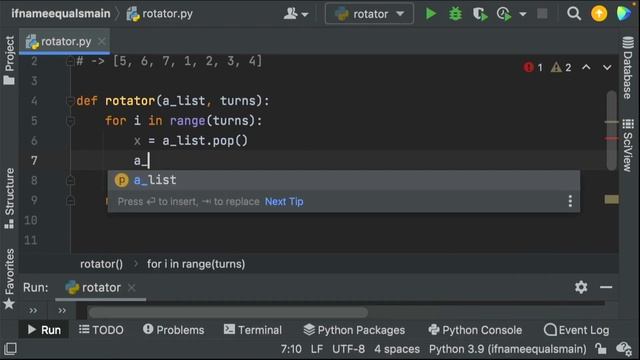Open the SciView side panel

pos(628,145)
